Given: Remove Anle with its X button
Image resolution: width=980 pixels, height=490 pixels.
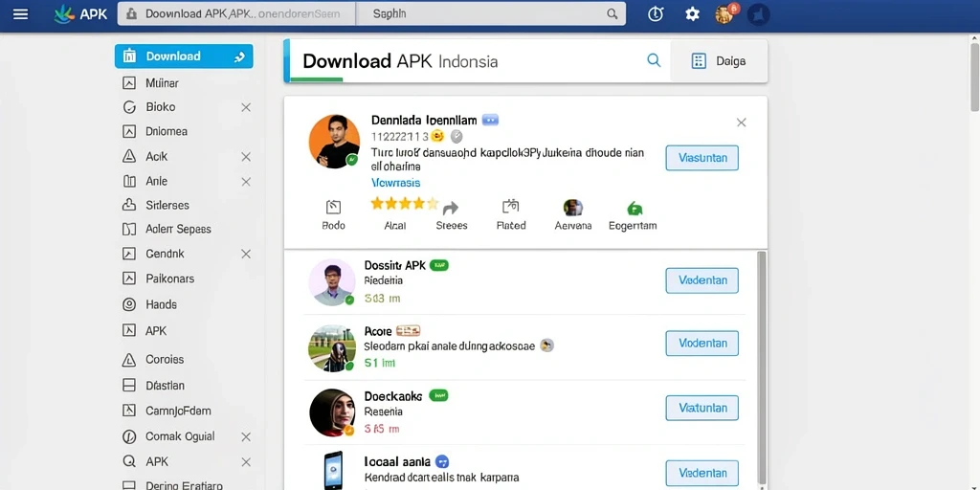Looking at the screenshot, I should [246, 182].
